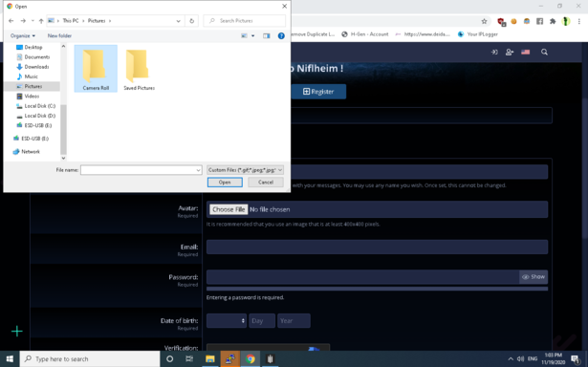The height and width of the screenshot is (367, 588).
Task: Expand the address bar history dropdown
Action: pyautogui.click(x=179, y=21)
